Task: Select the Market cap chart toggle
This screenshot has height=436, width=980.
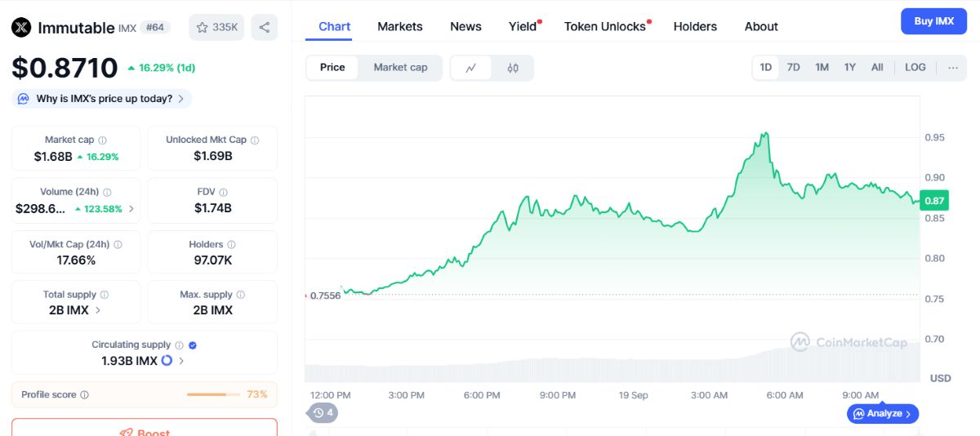Action: (400, 68)
